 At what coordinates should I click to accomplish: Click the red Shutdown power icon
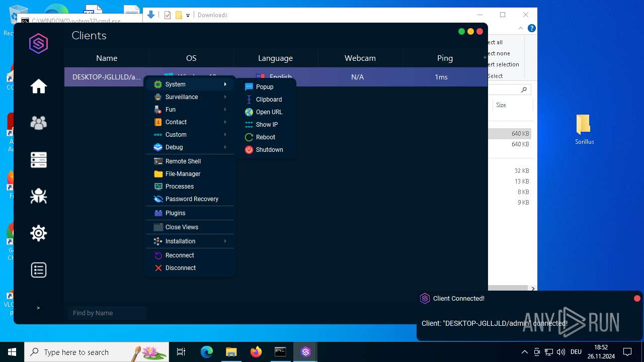pos(249,150)
